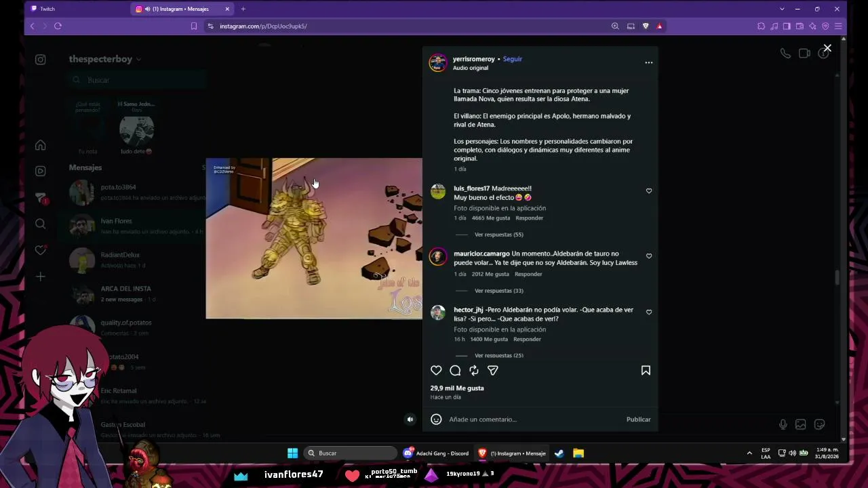Open Notifications heart in sidebar
The width and height of the screenshot is (868, 488).
coord(41,250)
